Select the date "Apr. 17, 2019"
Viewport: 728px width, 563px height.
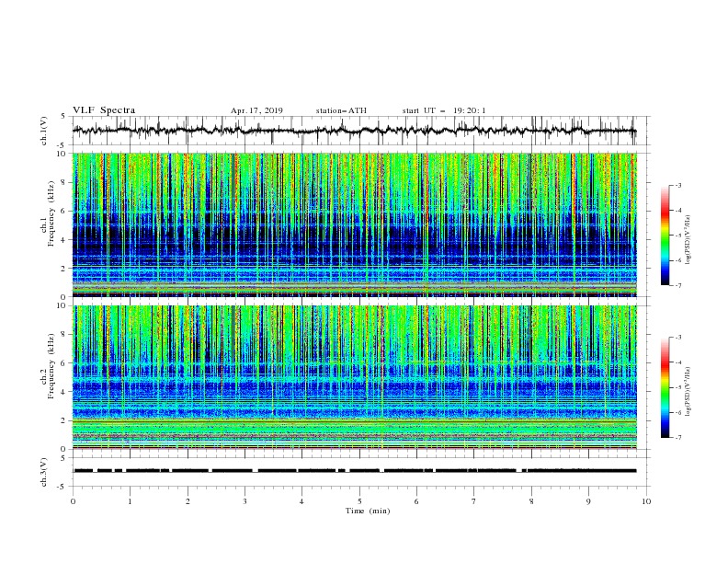pyautogui.click(x=256, y=110)
